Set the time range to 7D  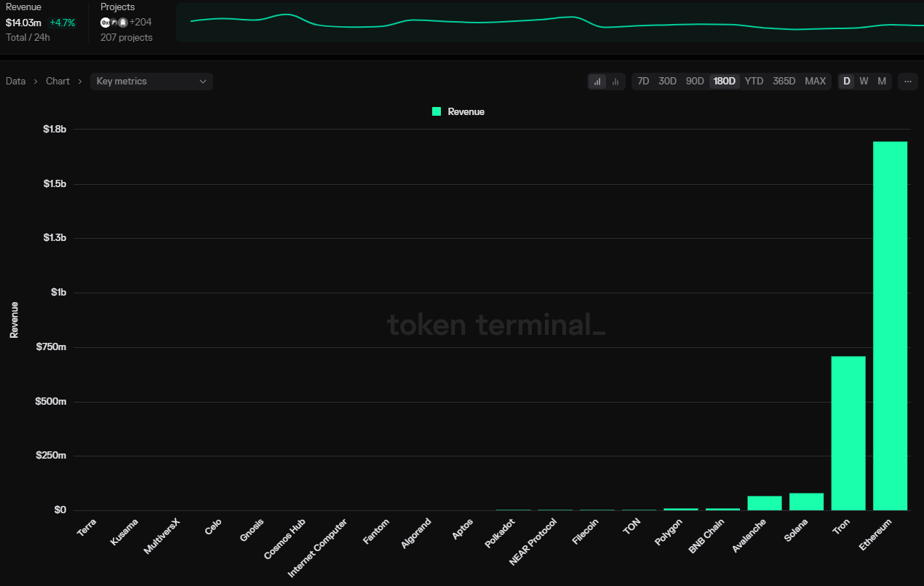[643, 82]
